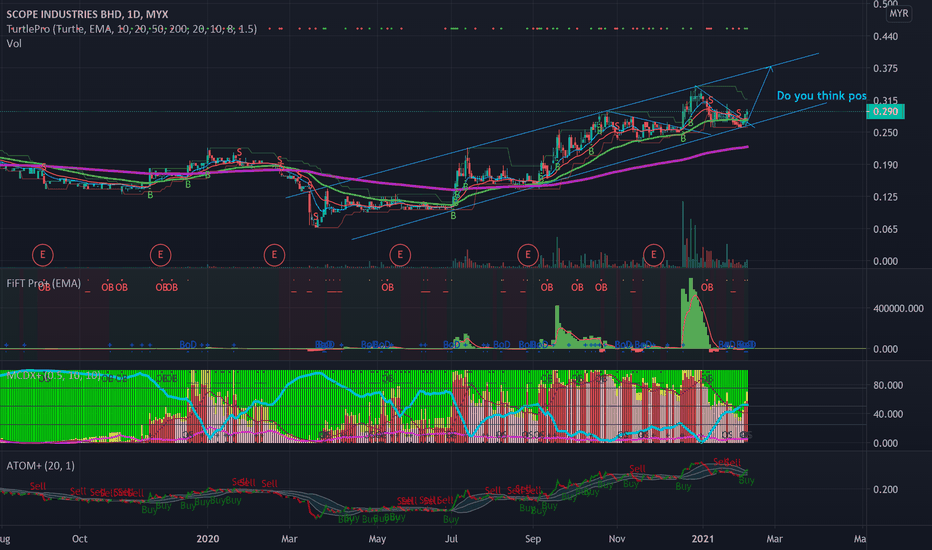Click the 'Do you think pos' text annotation
Viewport: 932px width, 550px height.
(821, 96)
